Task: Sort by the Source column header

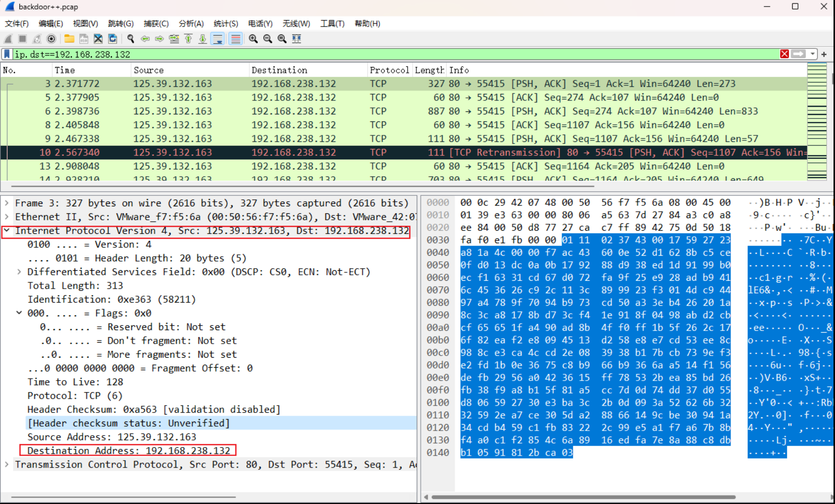Action: click(x=190, y=70)
